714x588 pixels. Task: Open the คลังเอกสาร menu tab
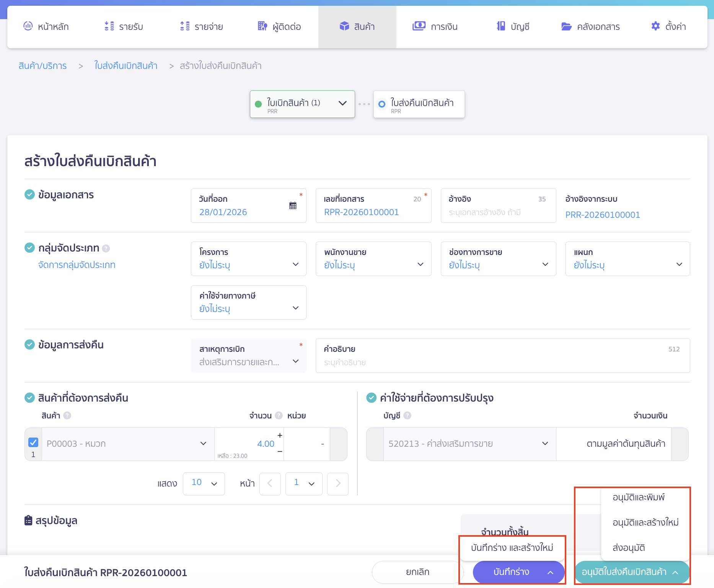(x=590, y=26)
